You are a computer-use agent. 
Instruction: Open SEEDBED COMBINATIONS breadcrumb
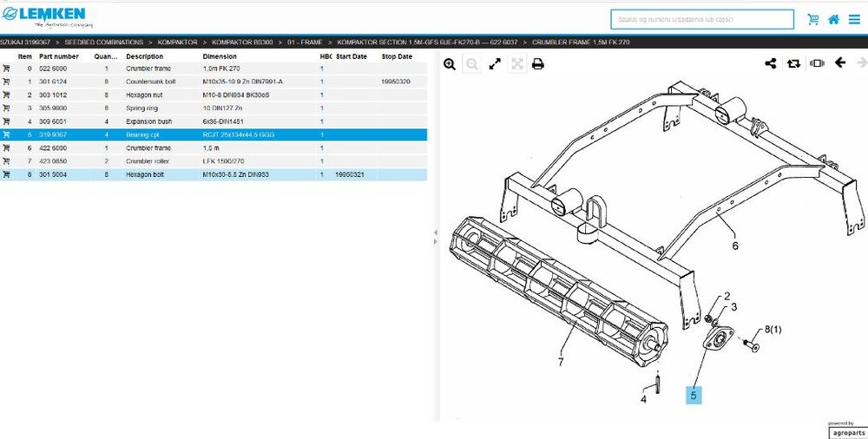click(x=103, y=42)
